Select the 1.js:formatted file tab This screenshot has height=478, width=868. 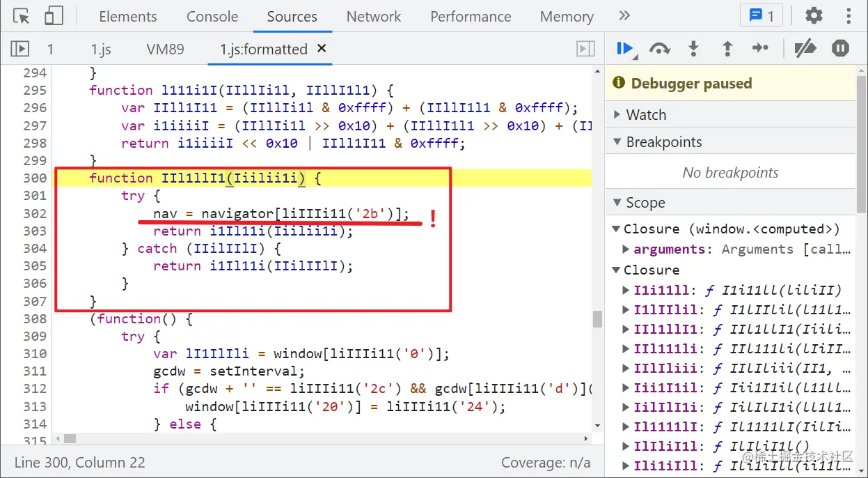coord(264,49)
